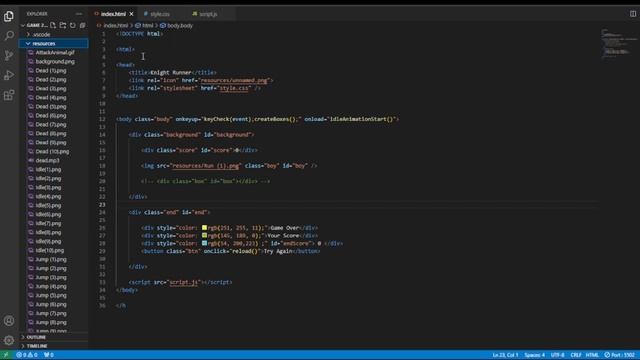Follow the style.css href link
Image resolution: width=640 pixels, height=360 pixels.
coord(233,88)
